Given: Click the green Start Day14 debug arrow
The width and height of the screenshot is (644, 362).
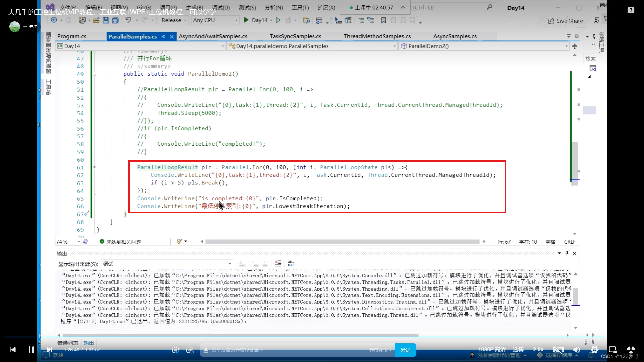Looking at the screenshot, I should click(x=246, y=20).
